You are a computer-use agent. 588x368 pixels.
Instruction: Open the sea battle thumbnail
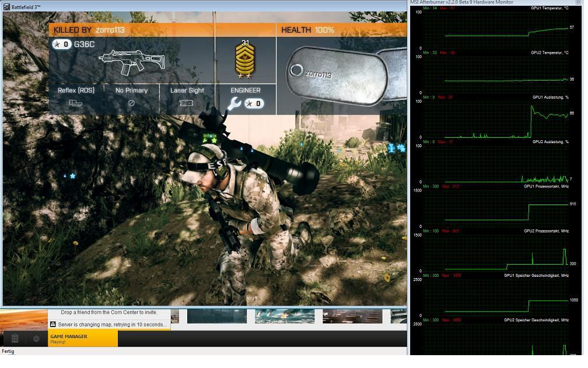click(285, 316)
